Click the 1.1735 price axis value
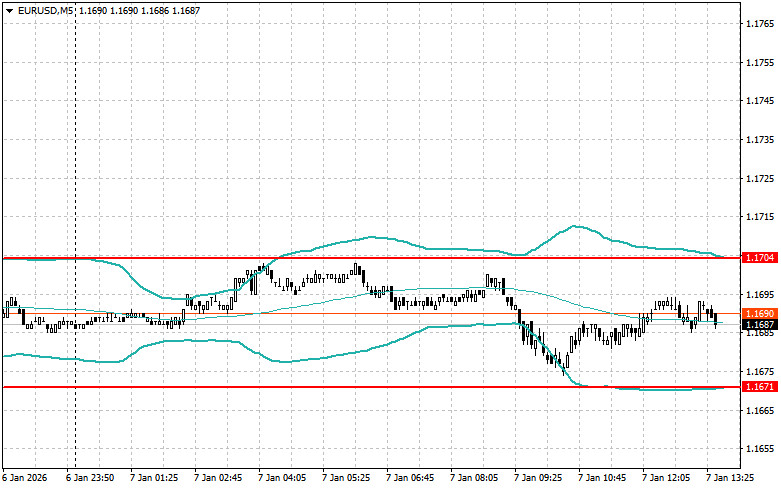This screenshot has height=489, width=781. [760, 139]
